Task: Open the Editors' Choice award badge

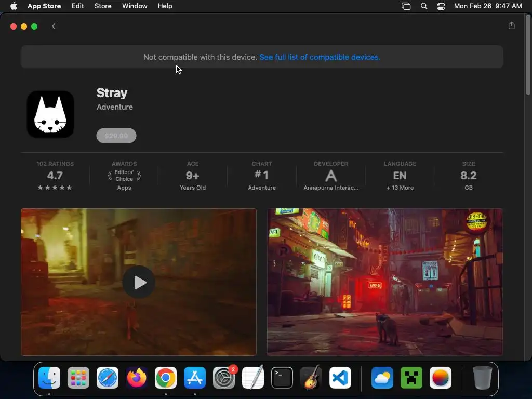Action: pos(124,176)
